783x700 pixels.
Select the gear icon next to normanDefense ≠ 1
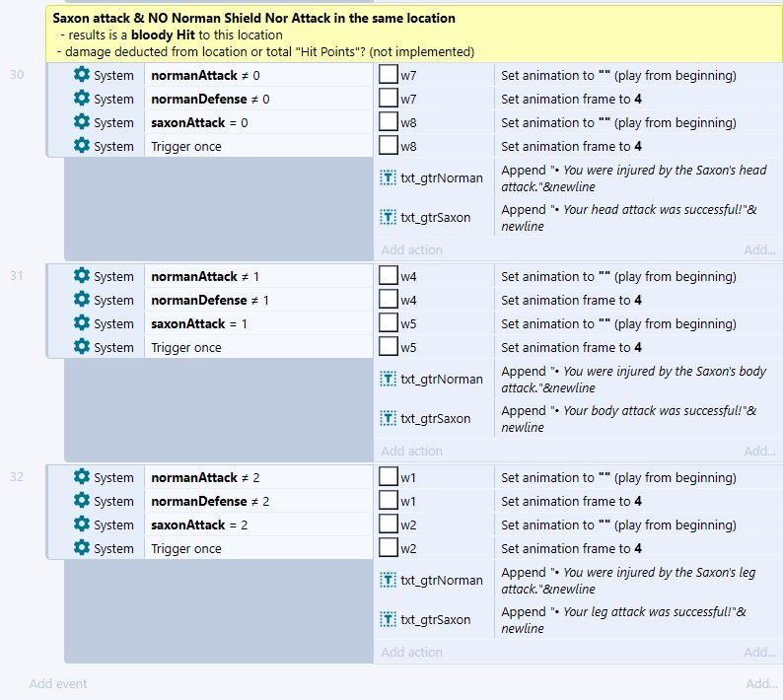(82, 300)
